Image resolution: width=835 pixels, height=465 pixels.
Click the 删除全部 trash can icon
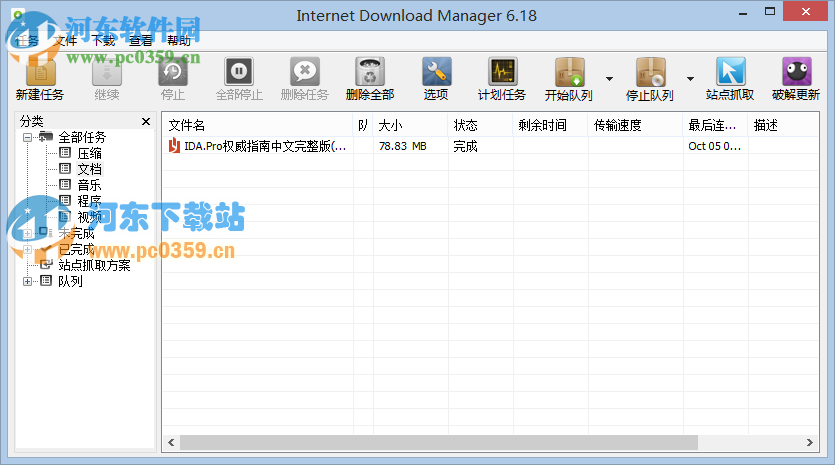370,71
